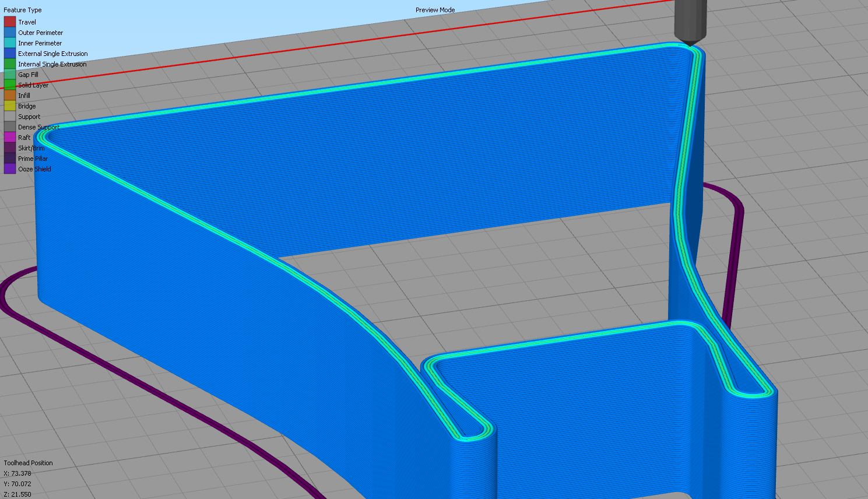Click the 'Outer Perimeter' legend label
Screen dimensions: 868x499
pyautogui.click(x=40, y=33)
